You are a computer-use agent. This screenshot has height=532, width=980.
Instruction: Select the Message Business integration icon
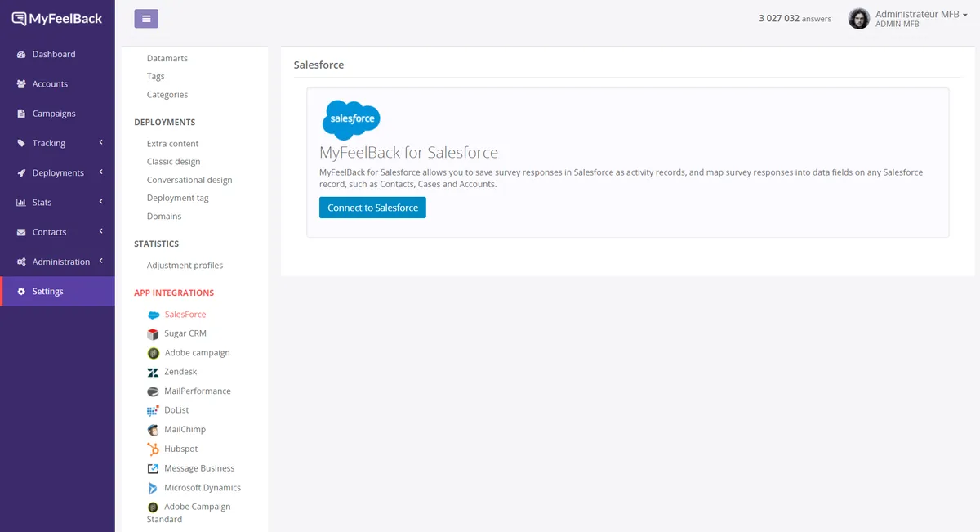tap(153, 468)
